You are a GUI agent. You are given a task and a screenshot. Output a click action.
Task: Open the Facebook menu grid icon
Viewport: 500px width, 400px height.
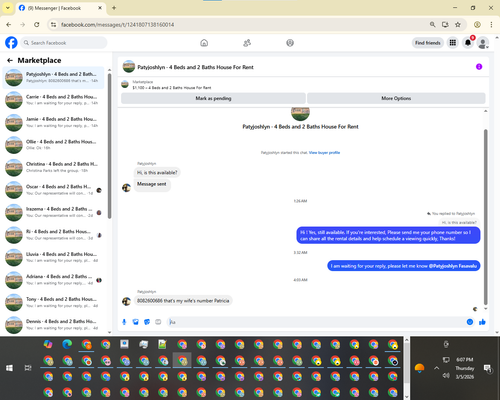(453, 43)
